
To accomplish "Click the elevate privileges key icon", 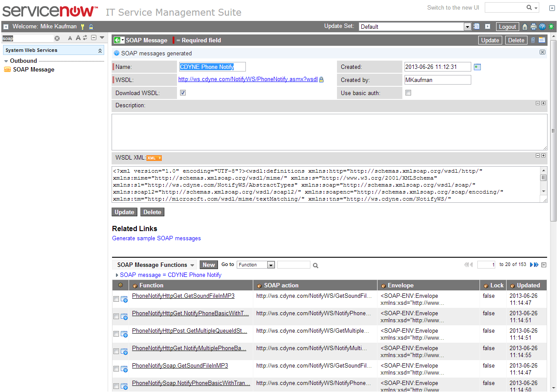I will click(82, 27).
